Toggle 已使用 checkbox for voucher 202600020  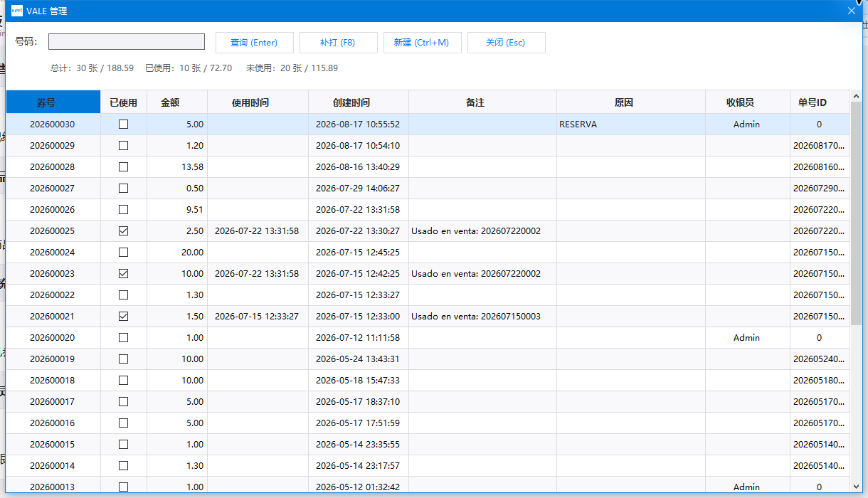pos(124,338)
